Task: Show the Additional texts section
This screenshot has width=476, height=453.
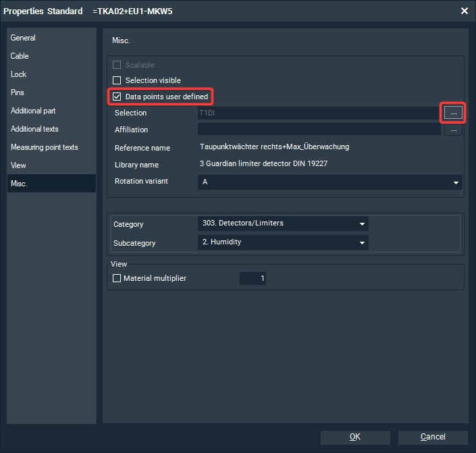Action: tap(34, 129)
